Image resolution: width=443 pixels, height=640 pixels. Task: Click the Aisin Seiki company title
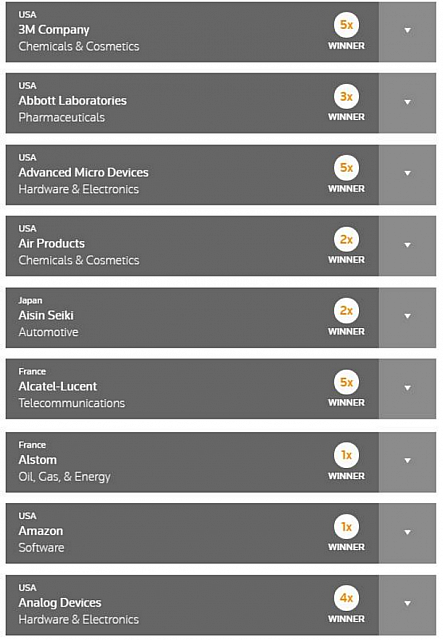click(46, 315)
